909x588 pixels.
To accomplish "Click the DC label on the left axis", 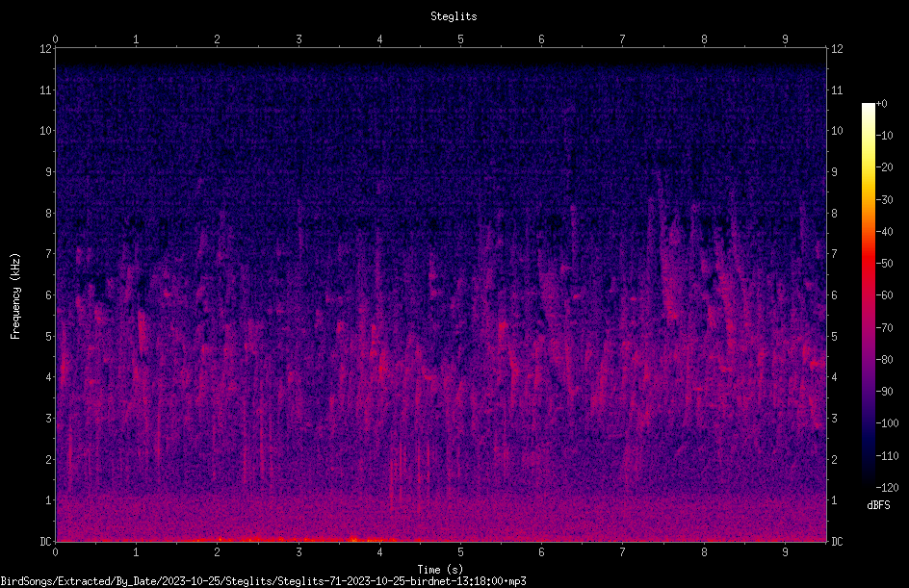I will [x=46, y=541].
